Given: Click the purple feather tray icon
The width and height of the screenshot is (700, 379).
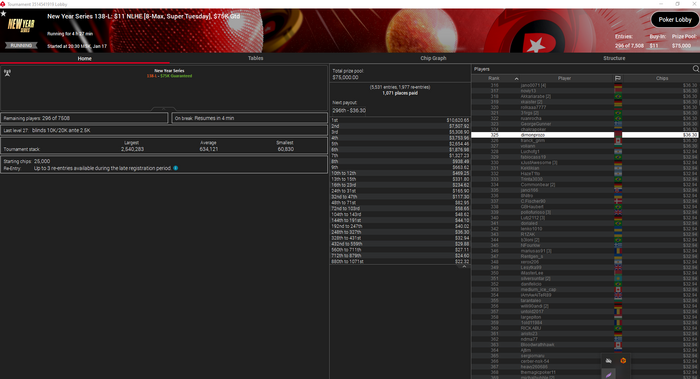Looking at the screenshot, I should (x=608, y=375).
